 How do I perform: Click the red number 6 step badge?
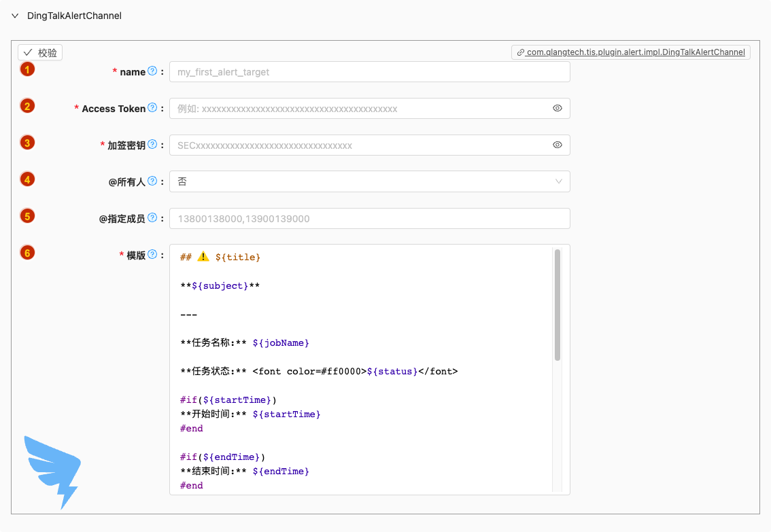coord(27,253)
